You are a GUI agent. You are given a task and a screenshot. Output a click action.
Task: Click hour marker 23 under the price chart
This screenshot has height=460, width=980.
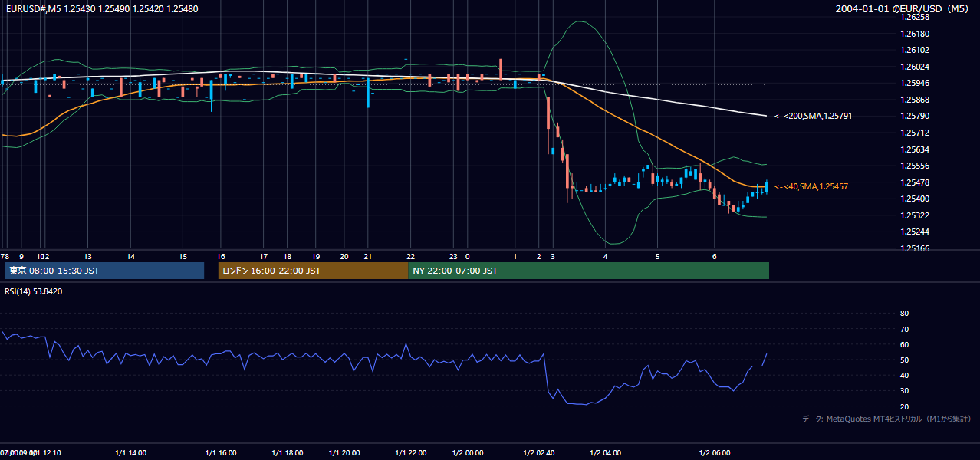point(453,256)
